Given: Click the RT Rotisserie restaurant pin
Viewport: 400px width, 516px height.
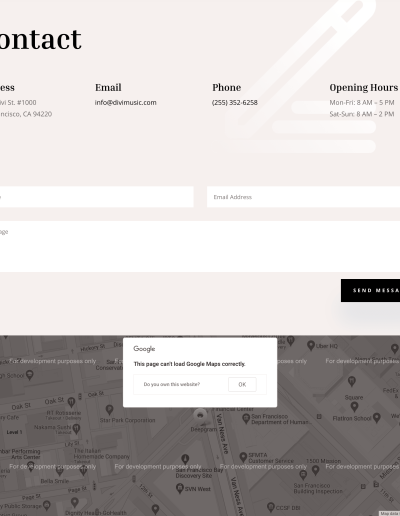Looking at the screenshot, I should point(71,402).
